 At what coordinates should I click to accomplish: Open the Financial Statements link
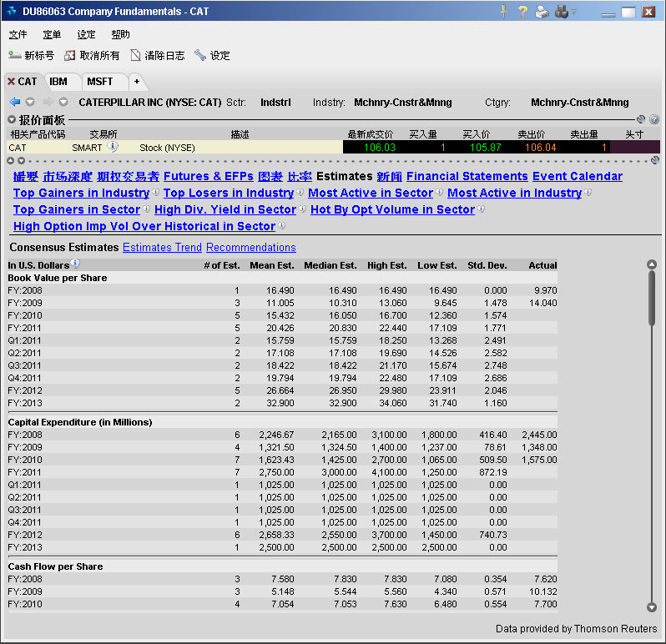(467, 177)
